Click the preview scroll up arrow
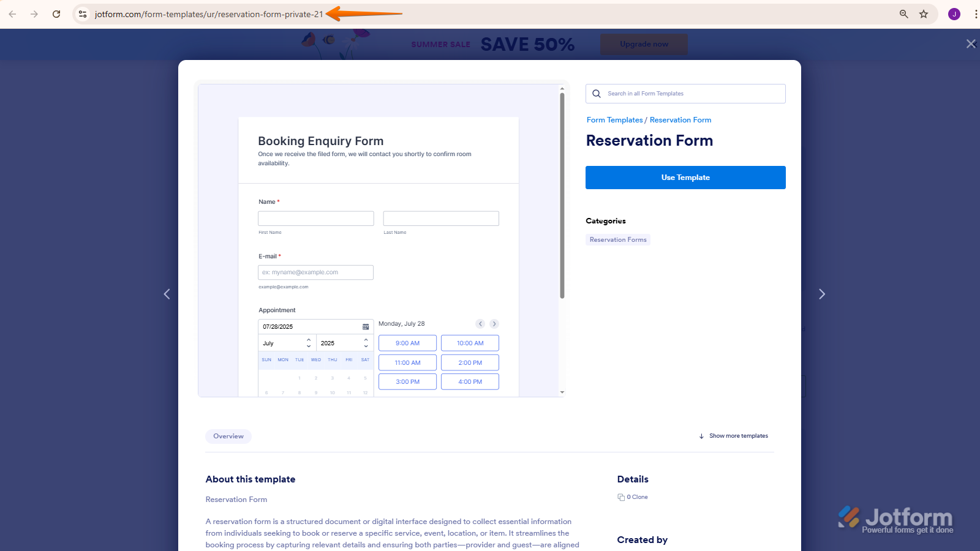 (x=562, y=89)
